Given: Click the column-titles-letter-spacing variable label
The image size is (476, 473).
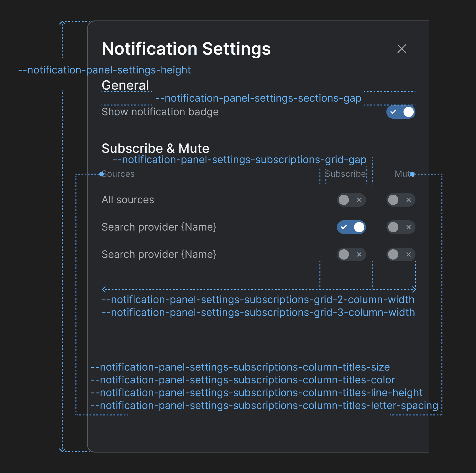Looking at the screenshot, I should (x=264, y=406).
